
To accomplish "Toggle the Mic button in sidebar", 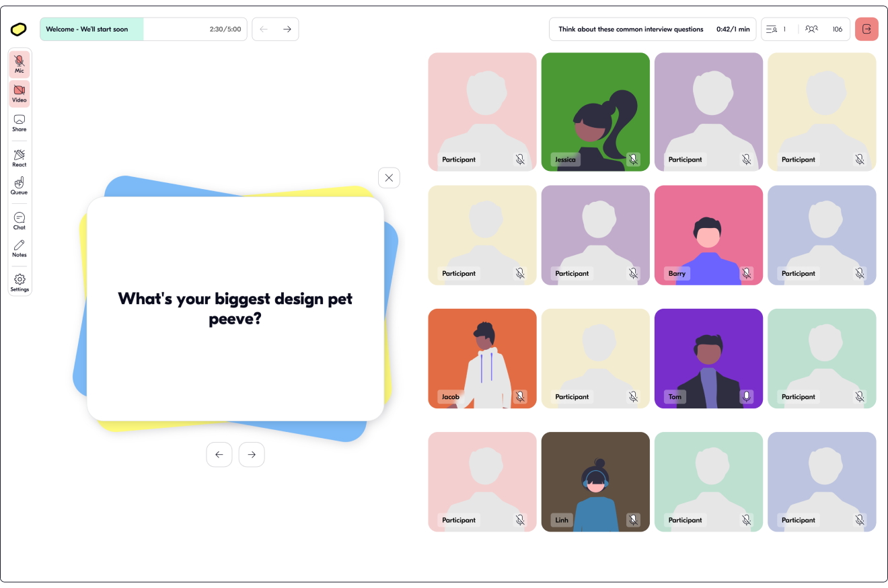I will coord(20,65).
